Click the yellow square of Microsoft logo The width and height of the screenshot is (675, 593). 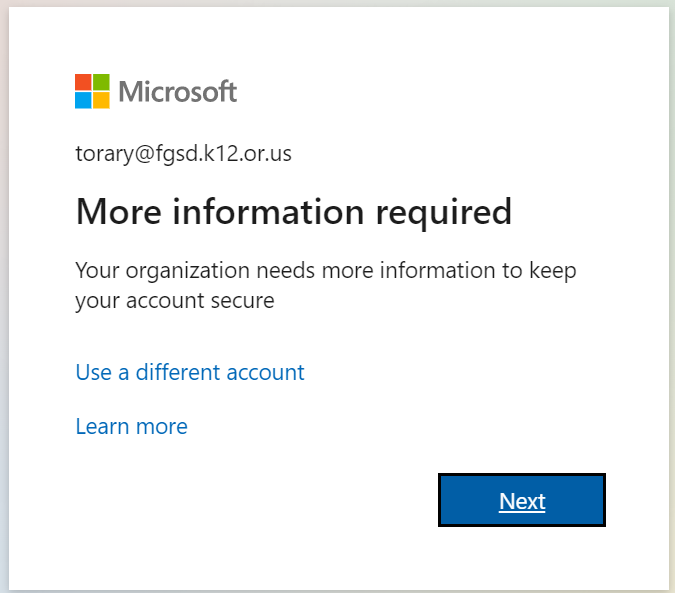(101, 100)
